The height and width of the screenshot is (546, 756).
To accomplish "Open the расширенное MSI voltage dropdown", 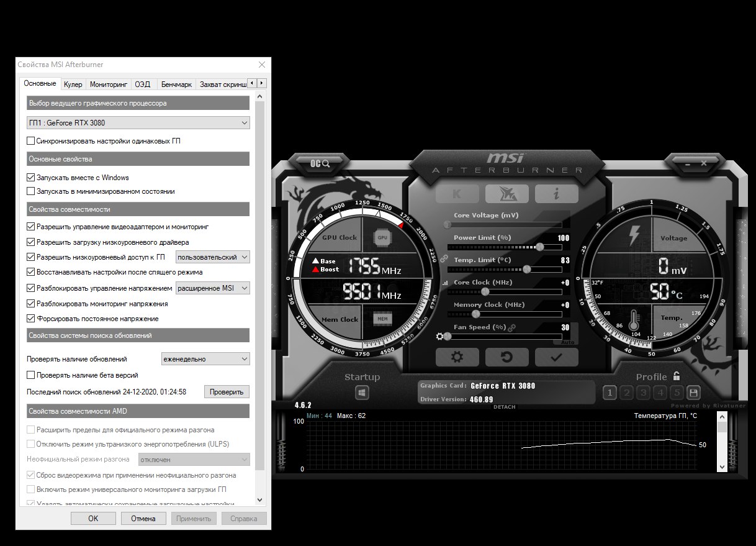I will (213, 288).
